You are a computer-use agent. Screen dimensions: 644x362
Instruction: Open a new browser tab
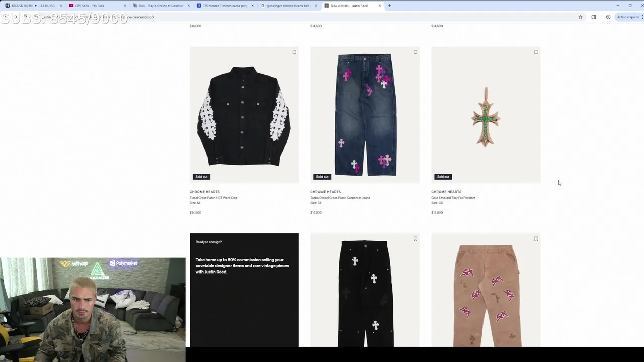[x=389, y=6]
